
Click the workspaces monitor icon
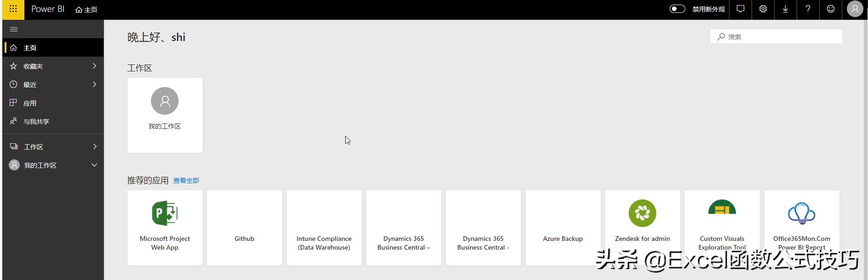pyautogui.click(x=13, y=146)
